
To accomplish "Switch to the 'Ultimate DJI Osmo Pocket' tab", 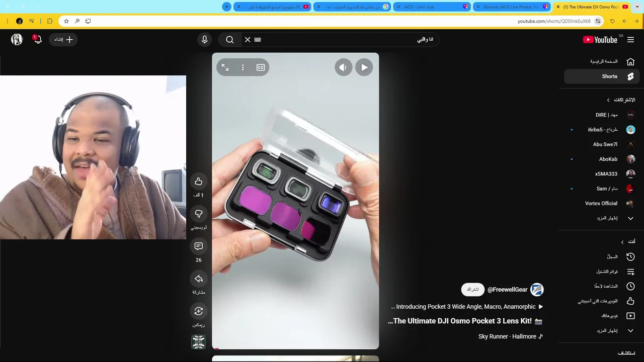I will [x=591, y=7].
